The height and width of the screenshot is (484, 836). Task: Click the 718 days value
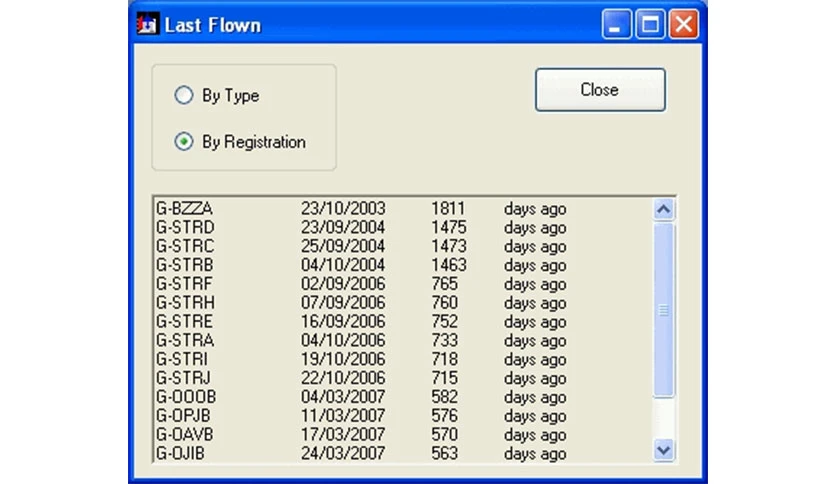444,359
